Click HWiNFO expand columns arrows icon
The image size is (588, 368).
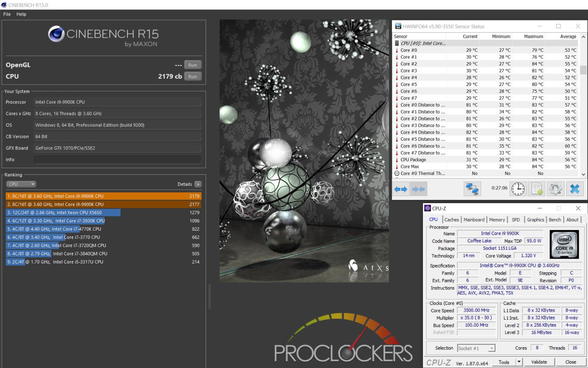click(x=401, y=189)
